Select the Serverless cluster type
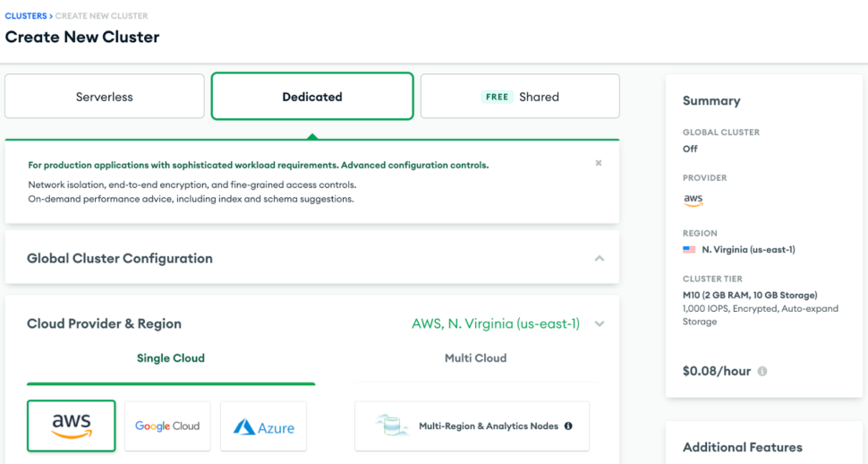The height and width of the screenshot is (464, 868). [105, 97]
